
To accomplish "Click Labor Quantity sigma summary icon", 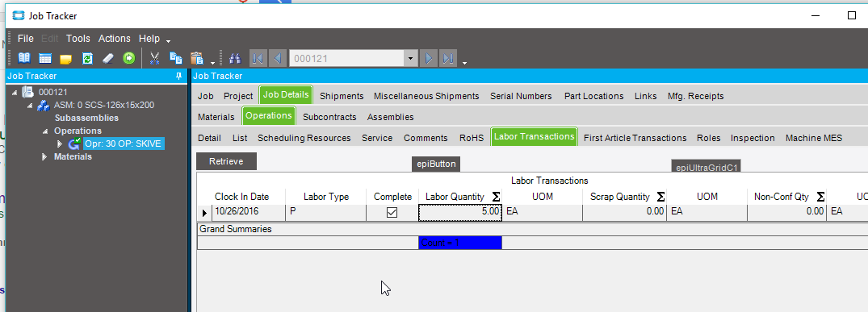I will point(496,197).
